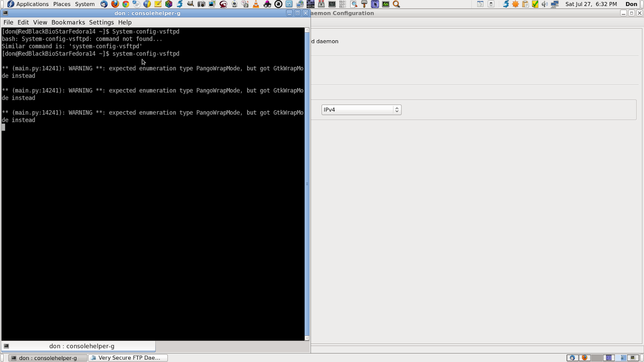Expand the IPv4 dropdown in Daemon Configuration window
This screenshot has width=644, height=362.
pyautogui.click(x=361, y=109)
